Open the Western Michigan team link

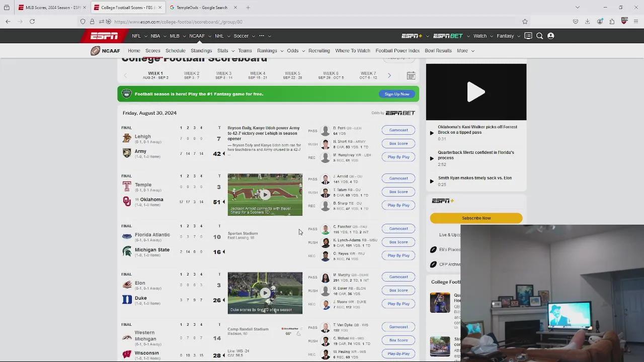(x=145, y=336)
